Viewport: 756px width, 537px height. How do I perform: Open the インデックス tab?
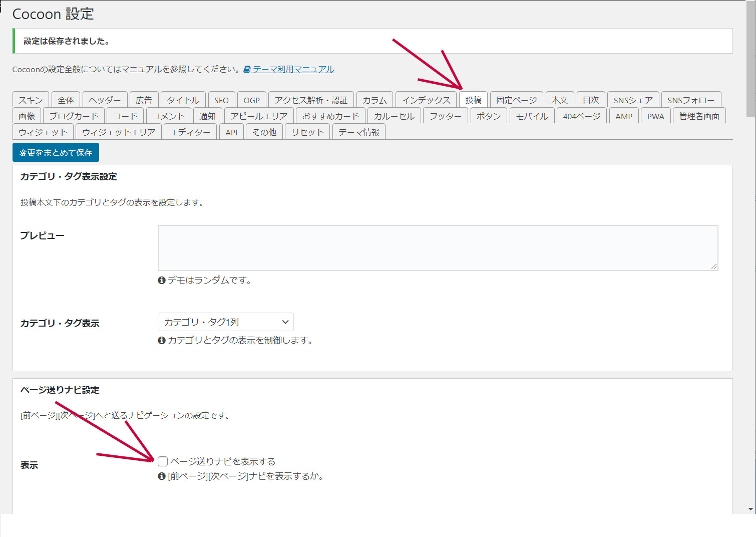(426, 100)
